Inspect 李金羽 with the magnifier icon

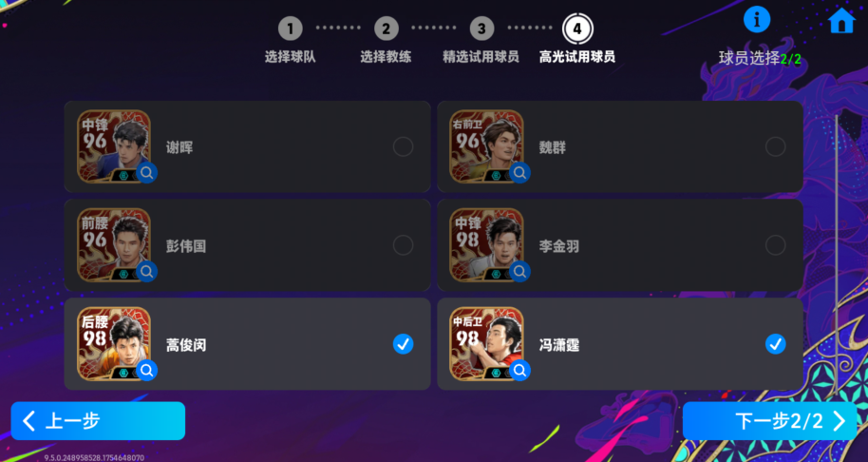pos(519,272)
